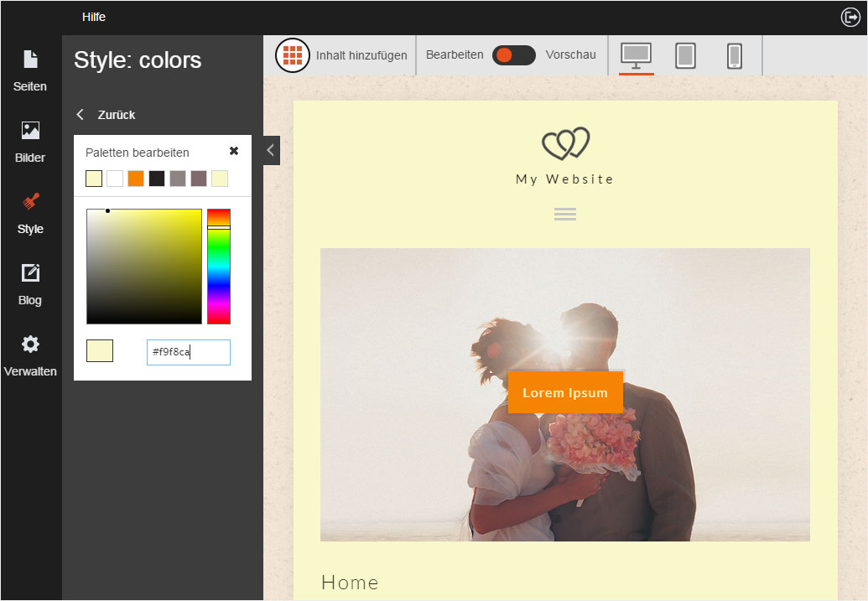The image size is (868, 601).
Task: Select the first pale yellow palette swatch
Action: 94,179
